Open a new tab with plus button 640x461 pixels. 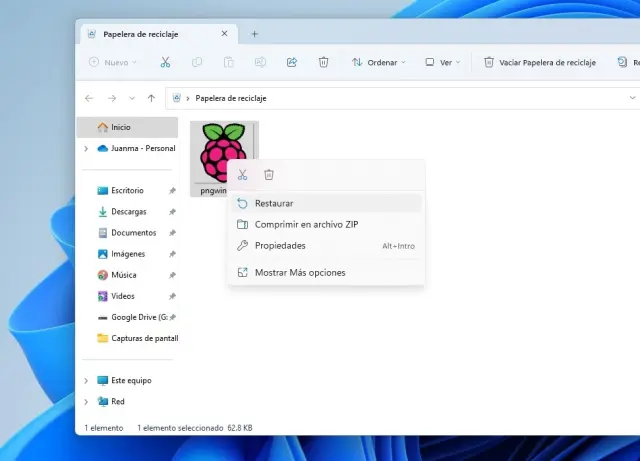(x=254, y=33)
